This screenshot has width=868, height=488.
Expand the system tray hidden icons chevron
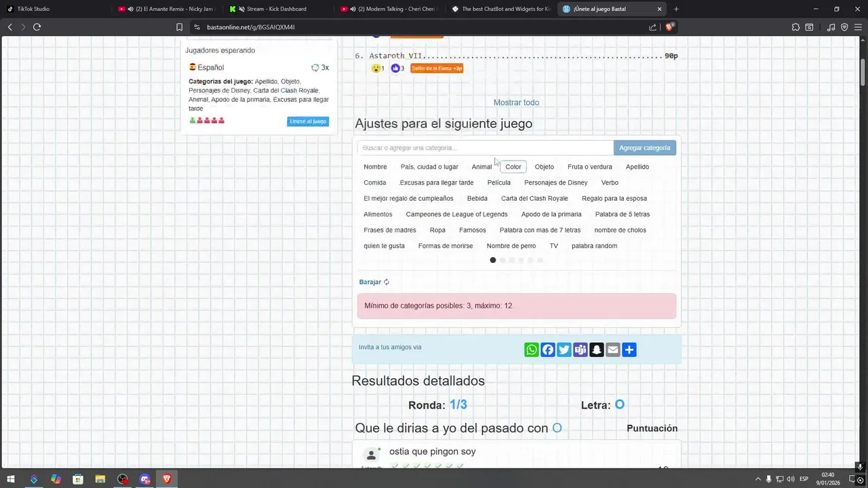pos(757,479)
